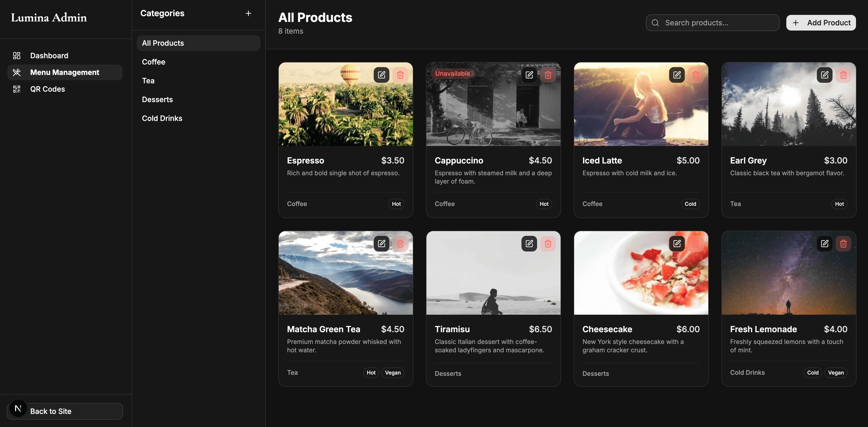Click the edit icon on Espresso card
868x427 pixels.
[382, 75]
